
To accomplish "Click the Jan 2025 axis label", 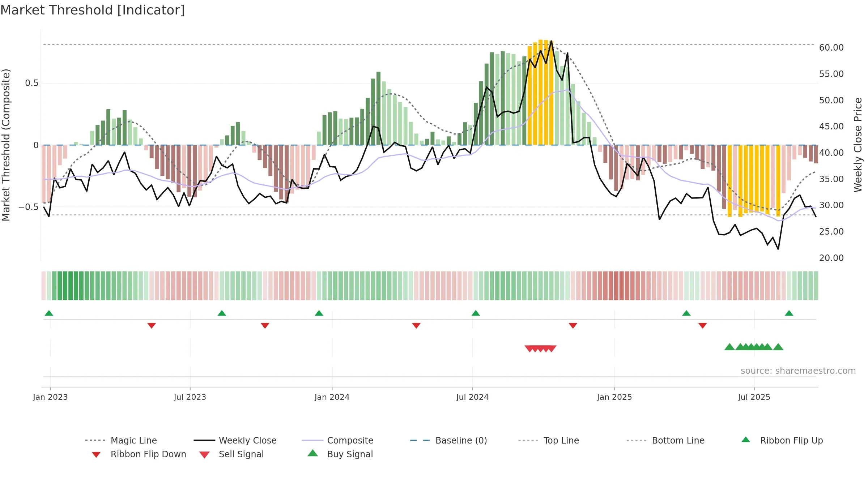I will click(x=614, y=397).
